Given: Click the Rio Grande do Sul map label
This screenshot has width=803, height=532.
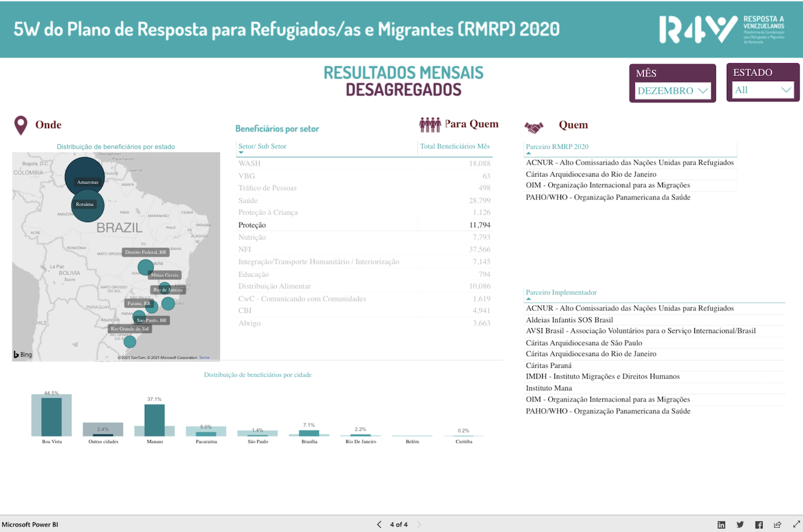Looking at the screenshot, I should click(130, 329).
